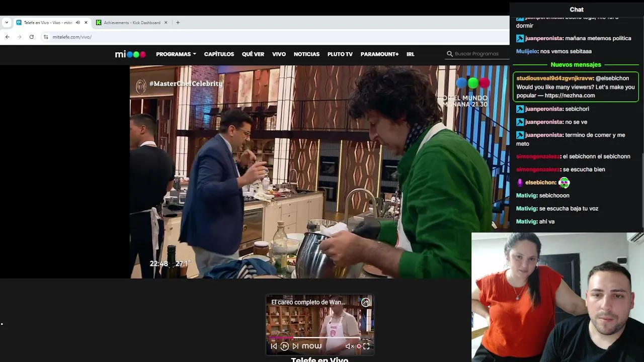The width and height of the screenshot is (644, 362).
Task: Click Mulijelo username in chat
Action: coord(527,51)
